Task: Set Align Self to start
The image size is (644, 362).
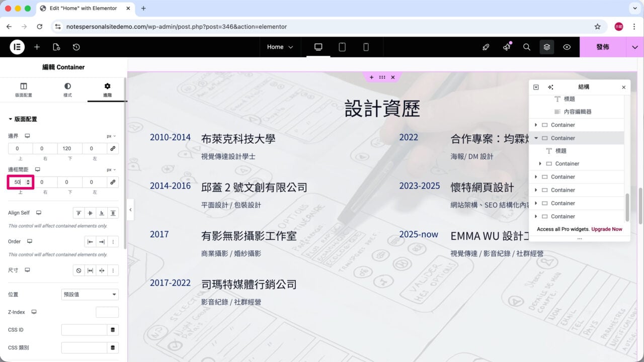Action: pyautogui.click(x=78, y=213)
